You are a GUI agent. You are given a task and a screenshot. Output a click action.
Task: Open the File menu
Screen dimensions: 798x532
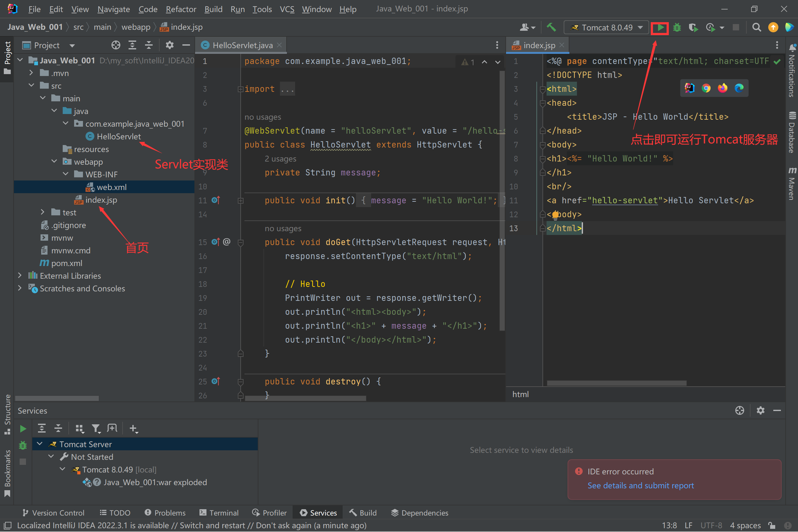[34, 9]
